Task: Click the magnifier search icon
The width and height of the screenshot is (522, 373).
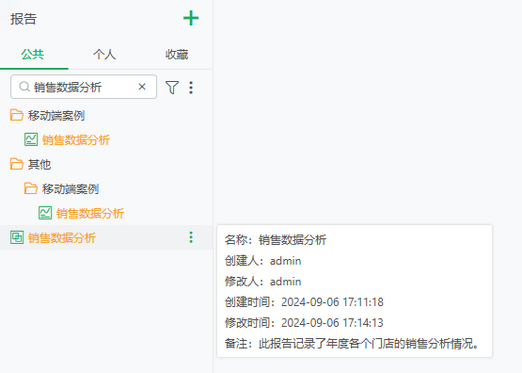Action: [x=24, y=87]
